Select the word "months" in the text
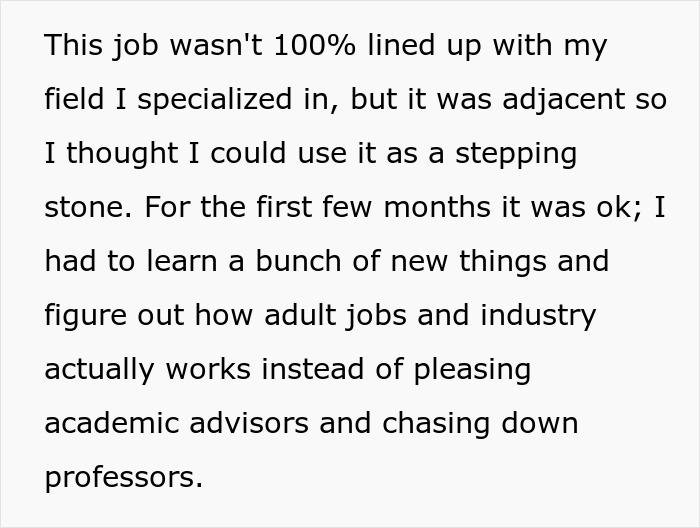700x528 pixels. coord(437,208)
